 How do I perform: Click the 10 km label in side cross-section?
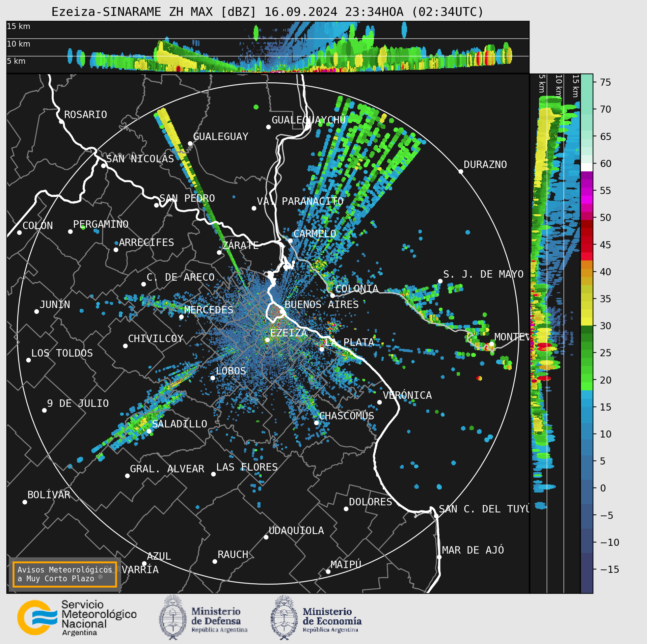pyautogui.click(x=559, y=86)
